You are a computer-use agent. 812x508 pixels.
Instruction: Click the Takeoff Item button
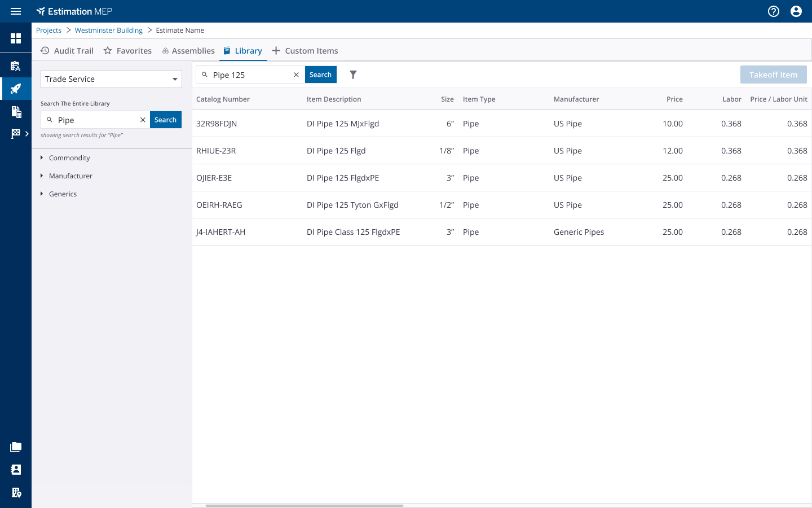click(x=773, y=75)
